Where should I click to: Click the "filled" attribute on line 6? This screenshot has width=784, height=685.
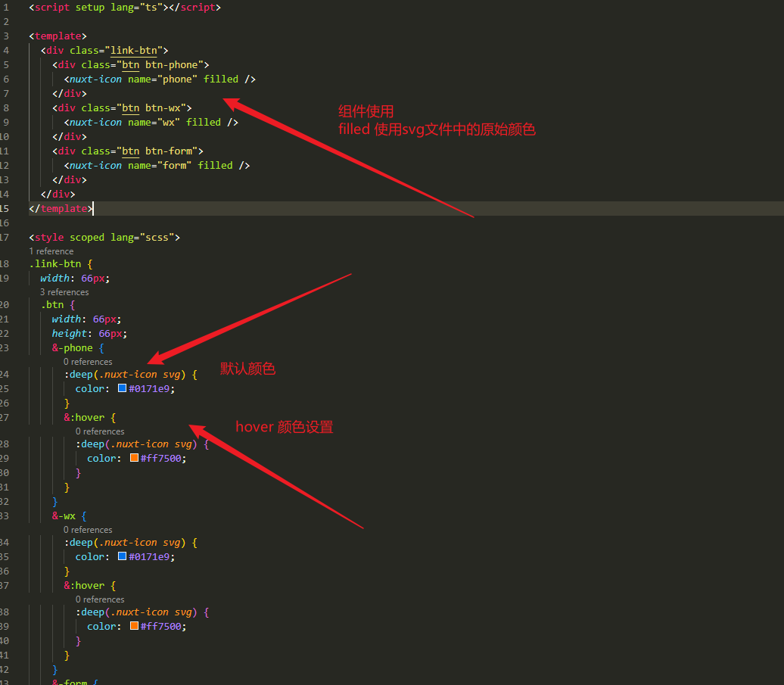(x=221, y=79)
